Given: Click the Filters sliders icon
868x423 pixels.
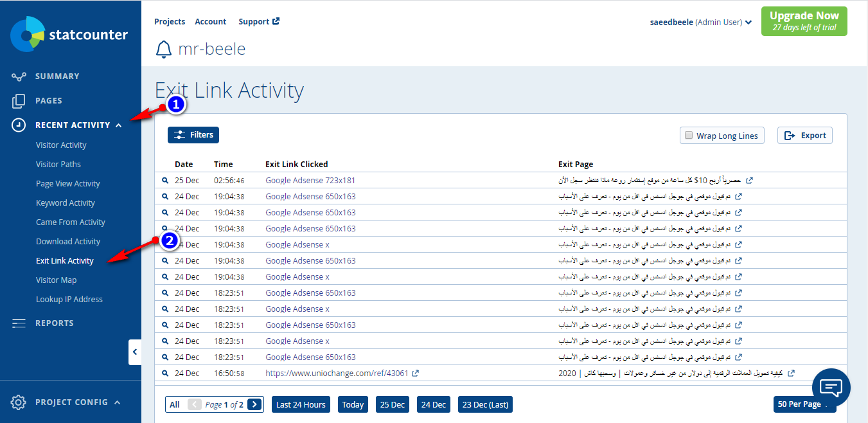Looking at the screenshot, I should (179, 135).
